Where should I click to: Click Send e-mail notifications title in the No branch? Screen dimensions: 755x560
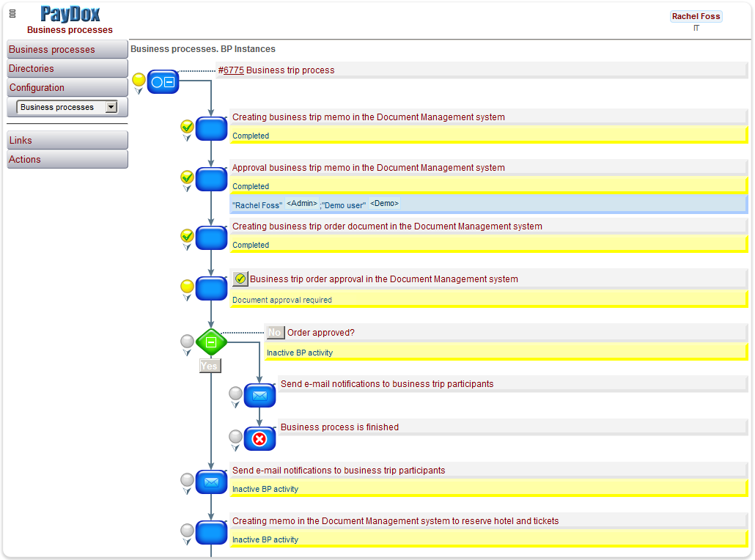pyautogui.click(x=387, y=384)
